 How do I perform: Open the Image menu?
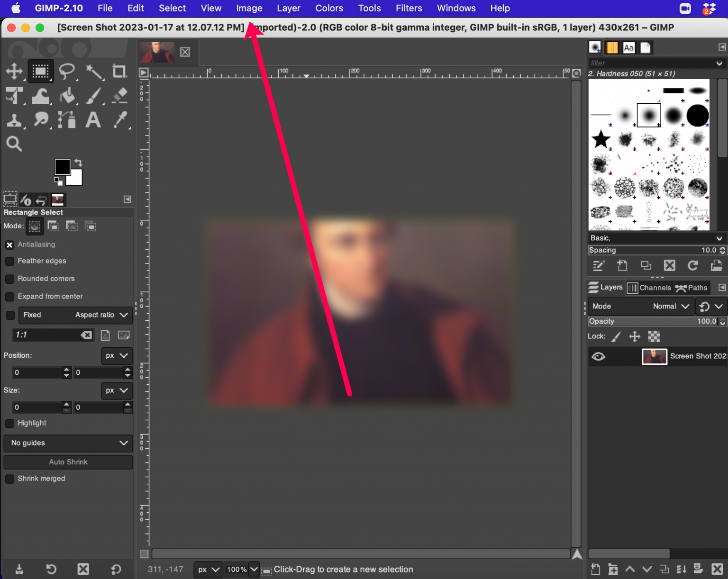tap(249, 8)
